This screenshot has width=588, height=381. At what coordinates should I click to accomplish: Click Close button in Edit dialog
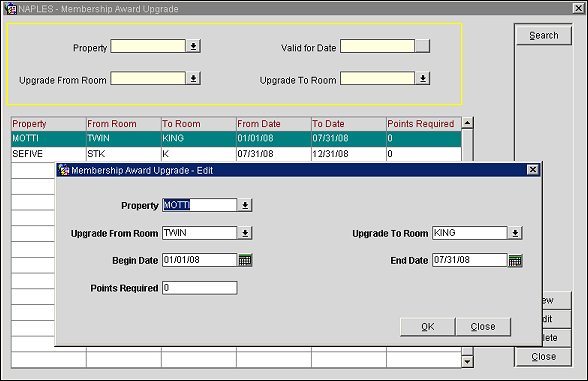(483, 327)
